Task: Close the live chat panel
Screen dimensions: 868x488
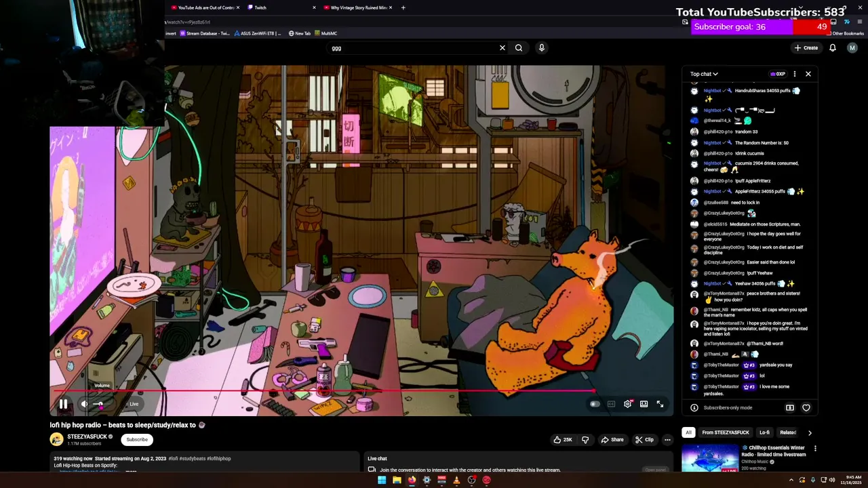Action: 808,74
